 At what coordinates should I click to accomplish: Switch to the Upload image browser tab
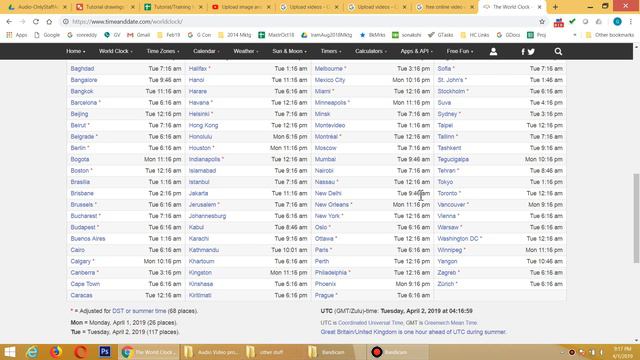[x=241, y=7]
